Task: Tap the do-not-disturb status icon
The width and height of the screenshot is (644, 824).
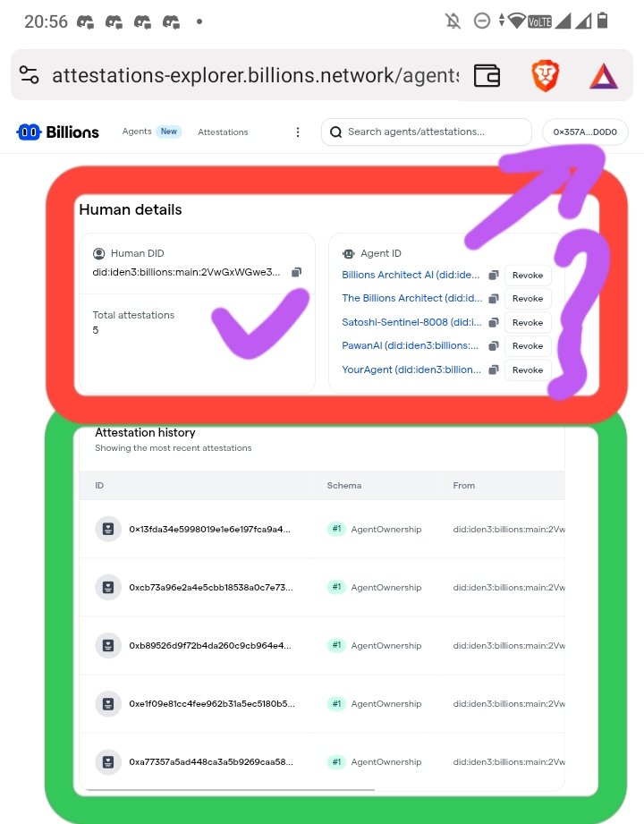Action: 482,21
